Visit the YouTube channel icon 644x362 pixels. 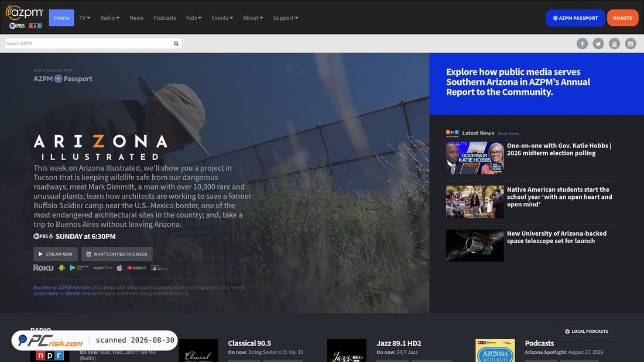[x=614, y=43]
